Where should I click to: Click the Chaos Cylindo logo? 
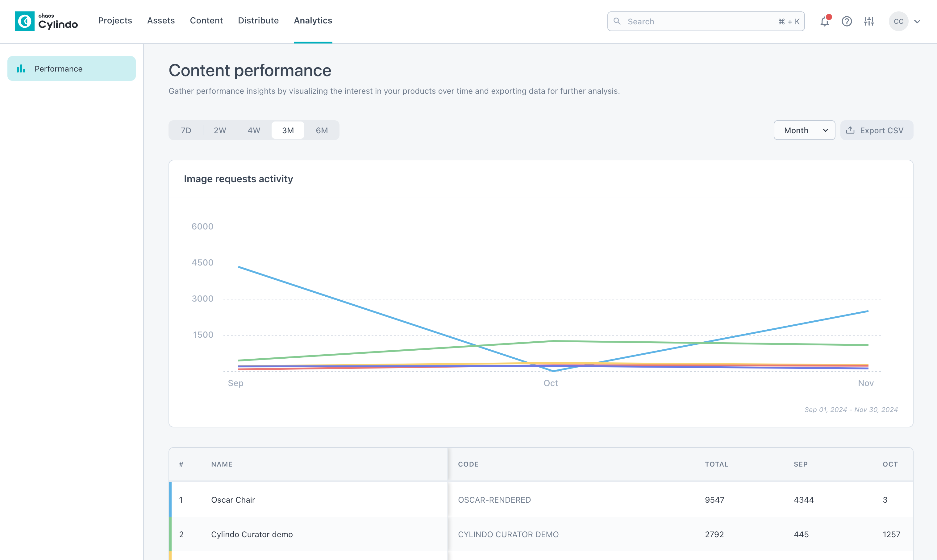tap(46, 21)
